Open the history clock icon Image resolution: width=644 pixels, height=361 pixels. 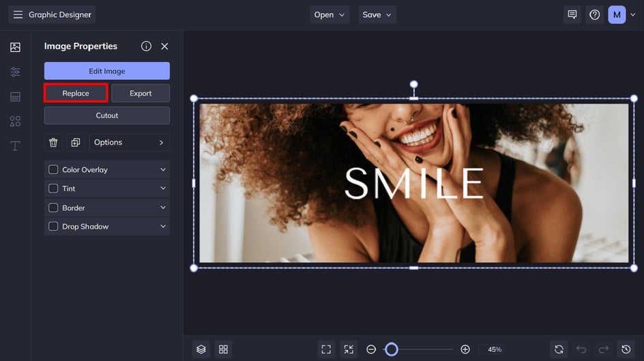coord(626,349)
